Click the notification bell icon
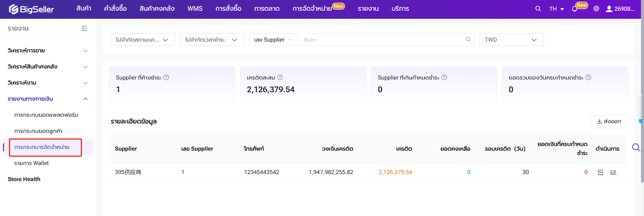The image size is (644, 216). (x=574, y=9)
